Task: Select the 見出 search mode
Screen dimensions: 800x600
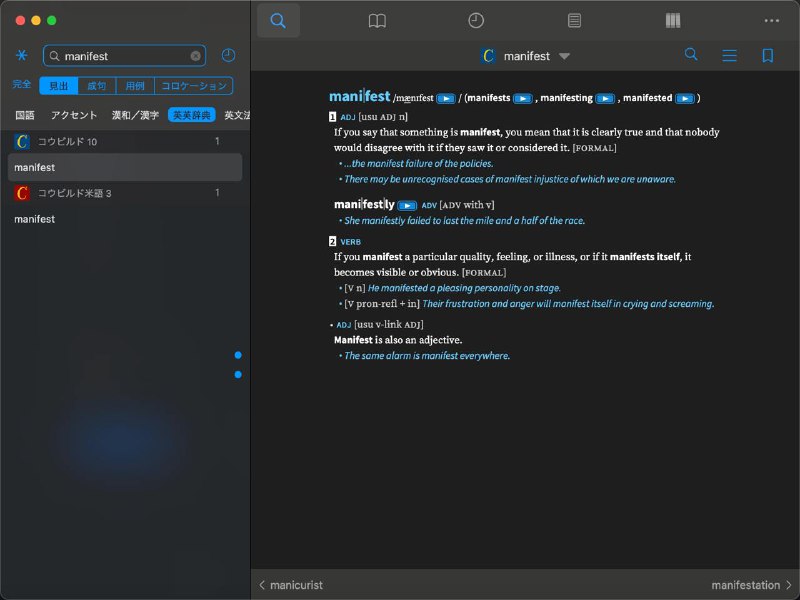Action: pyautogui.click(x=59, y=86)
